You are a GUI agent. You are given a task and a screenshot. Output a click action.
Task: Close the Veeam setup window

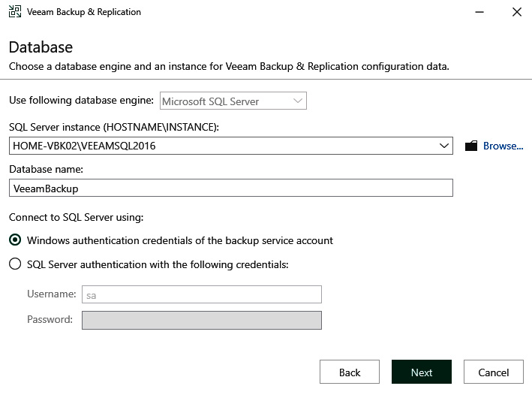click(517, 12)
